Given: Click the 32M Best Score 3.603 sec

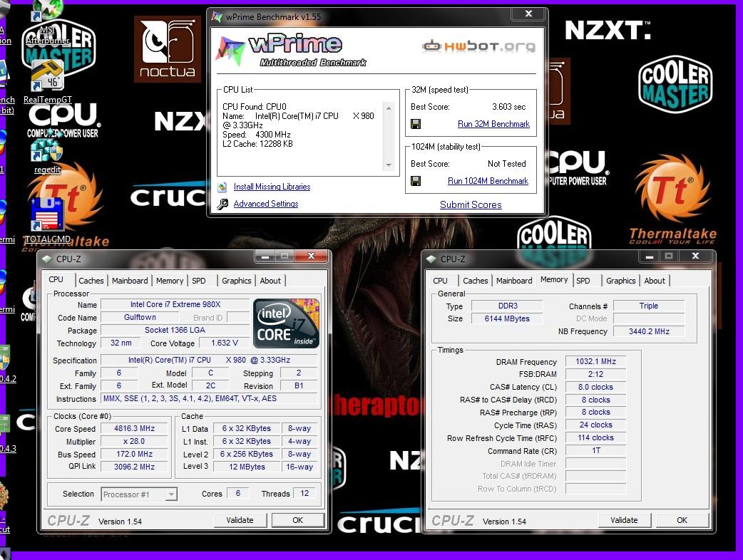Looking at the screenshot, I should (x=508, y=107).
